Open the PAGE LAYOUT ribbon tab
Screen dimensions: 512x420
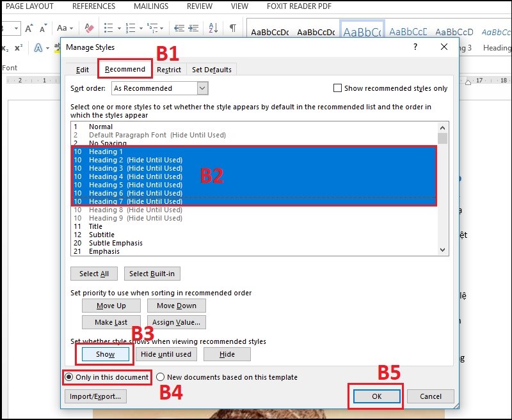[29, 6]
